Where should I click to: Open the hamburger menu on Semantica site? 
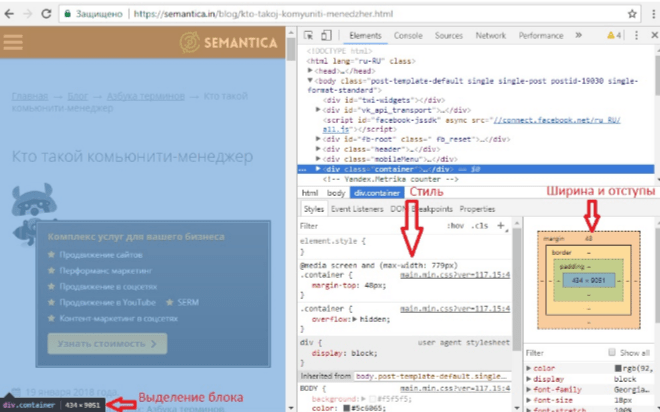13,42
